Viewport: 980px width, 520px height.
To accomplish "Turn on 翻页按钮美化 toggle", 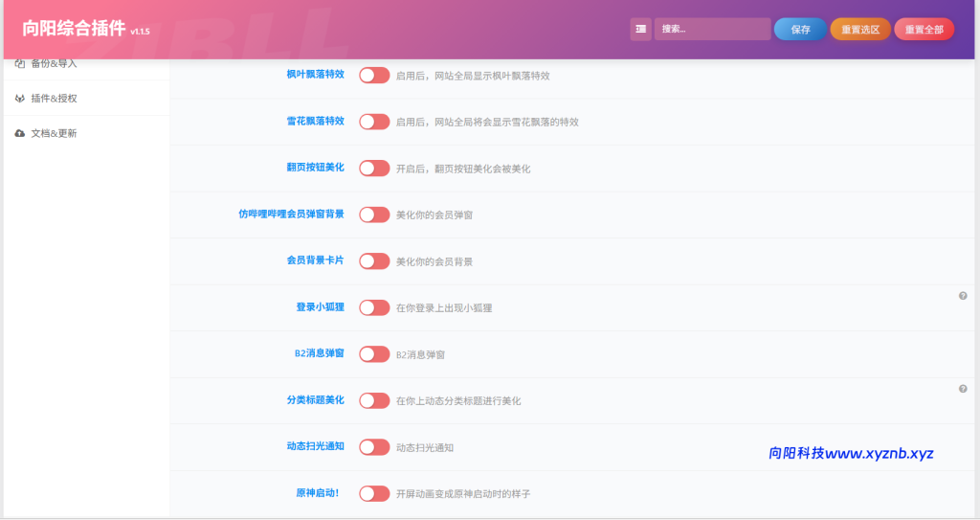I will 374,169.
